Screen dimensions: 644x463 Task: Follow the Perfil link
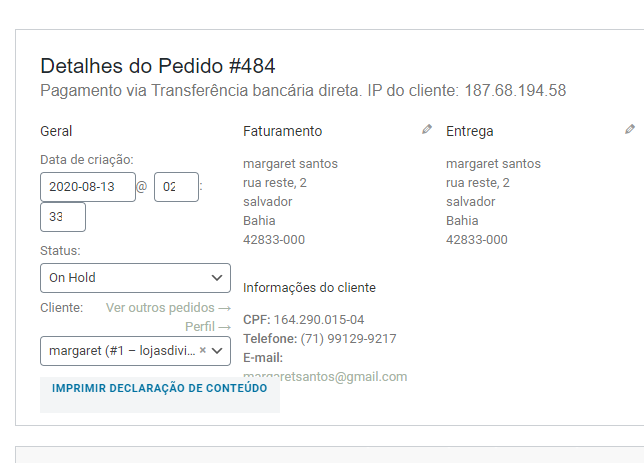click(208, 327)
